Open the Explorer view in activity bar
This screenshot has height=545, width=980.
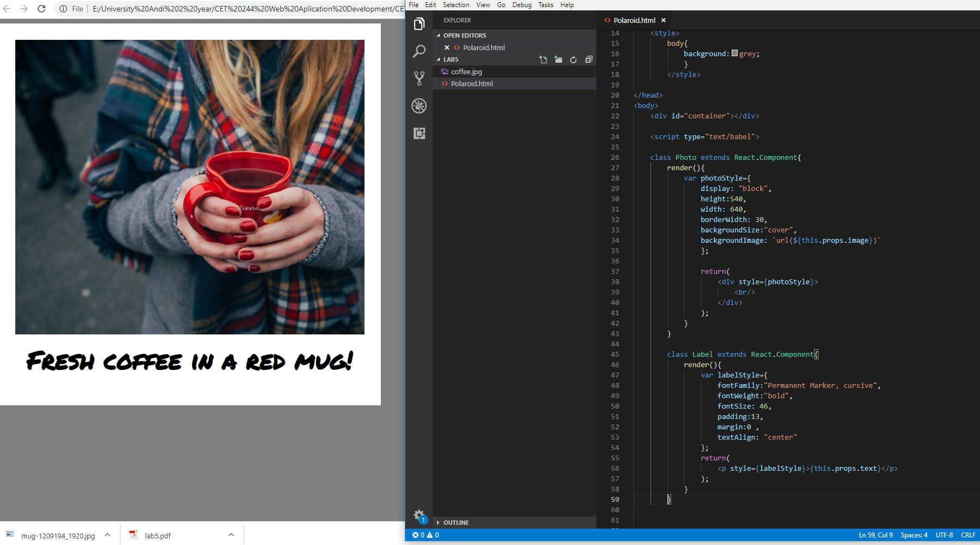(419, 24)
